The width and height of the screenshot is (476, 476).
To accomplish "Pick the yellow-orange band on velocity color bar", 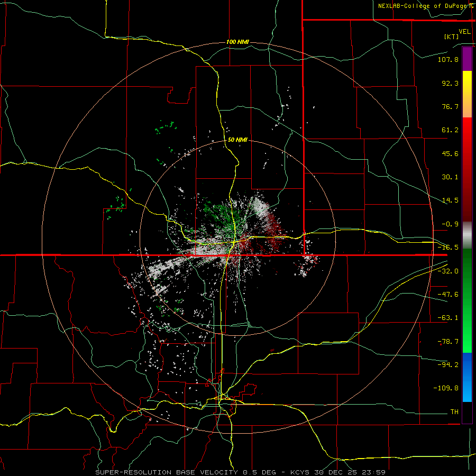I will [467, 94].
